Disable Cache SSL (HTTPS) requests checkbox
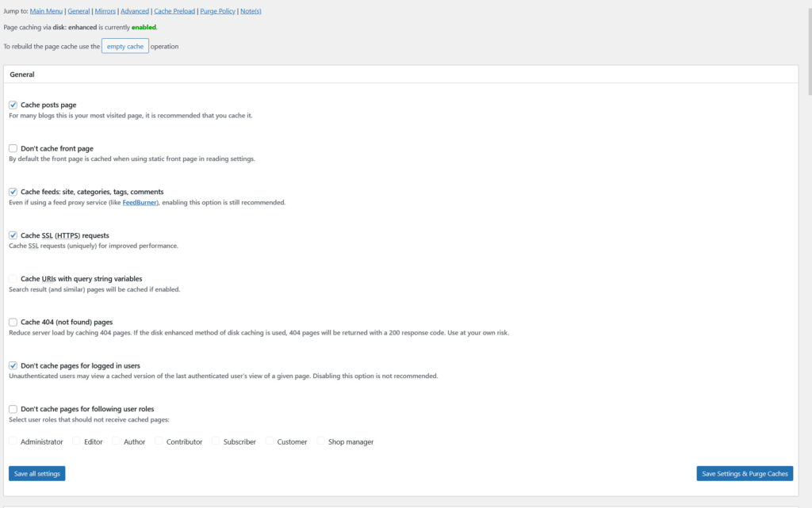 [13, 235]
